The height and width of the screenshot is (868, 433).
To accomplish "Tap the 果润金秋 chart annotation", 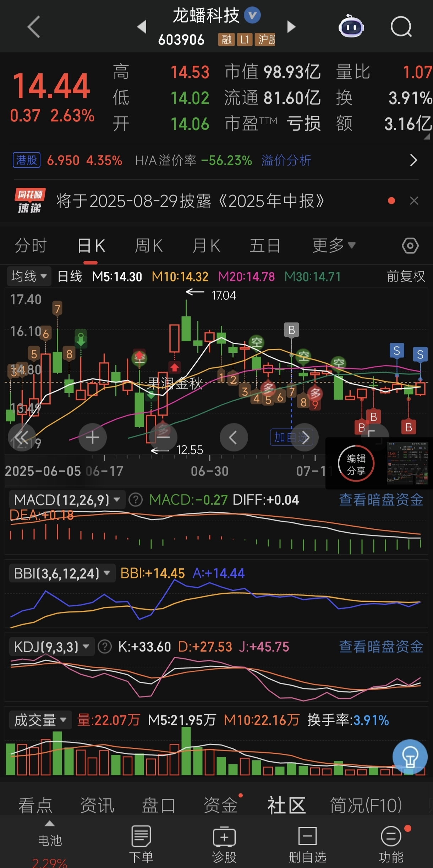I will click(x=175, y=384).
